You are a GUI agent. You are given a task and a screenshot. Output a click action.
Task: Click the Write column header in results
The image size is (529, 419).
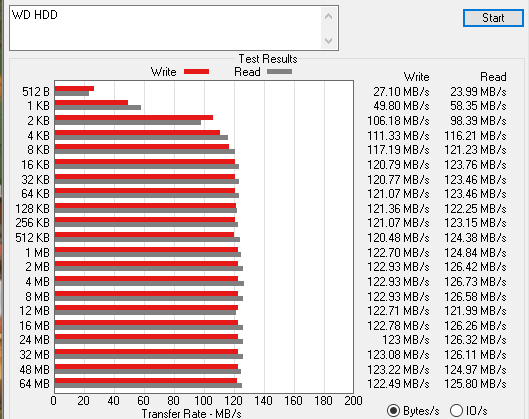pos(417,77)
